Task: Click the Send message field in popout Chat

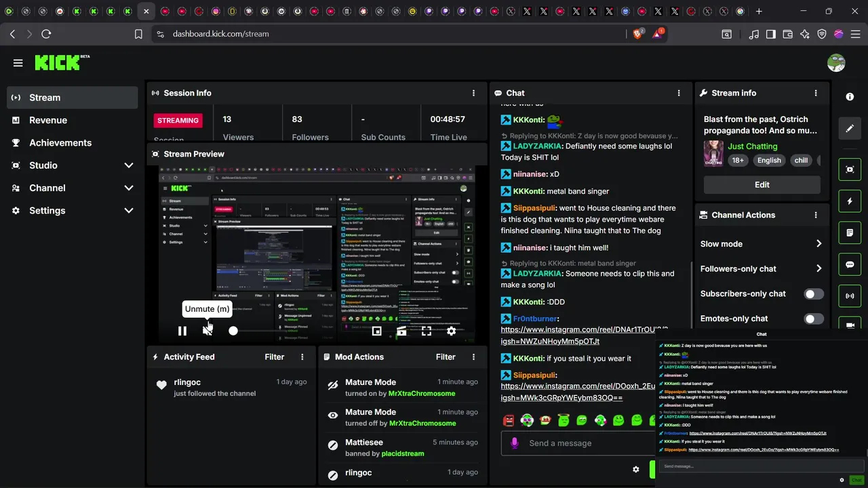Action: (762, 466)
